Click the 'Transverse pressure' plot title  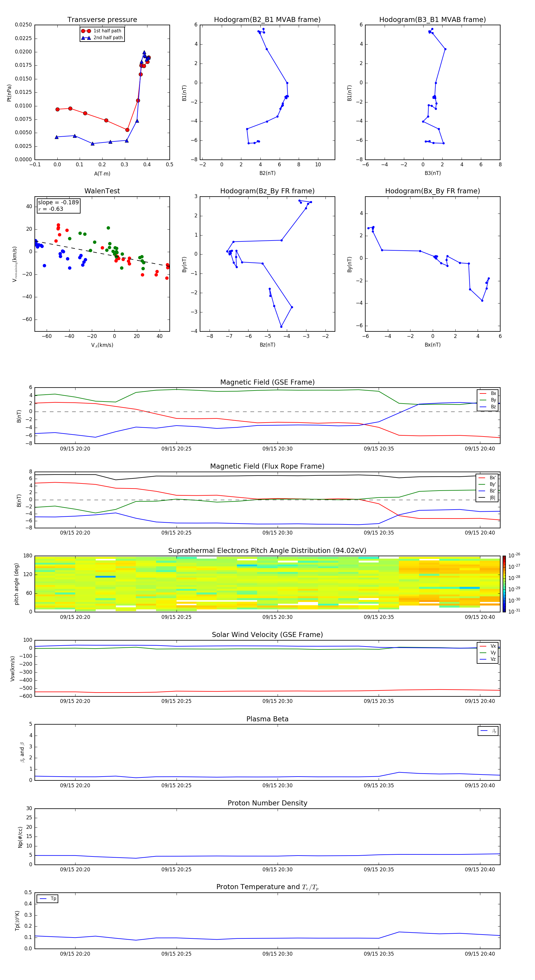[x=102, y=19]
